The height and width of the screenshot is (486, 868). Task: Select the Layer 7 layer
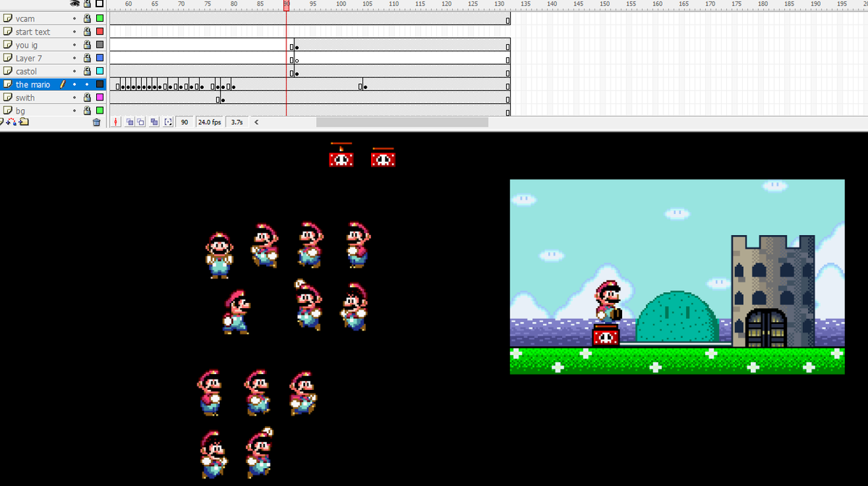(29, 58)
